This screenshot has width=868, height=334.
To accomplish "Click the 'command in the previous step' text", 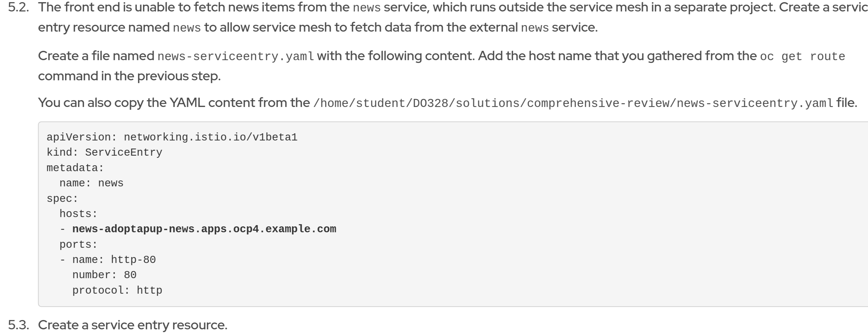I will tap(129, 76).
